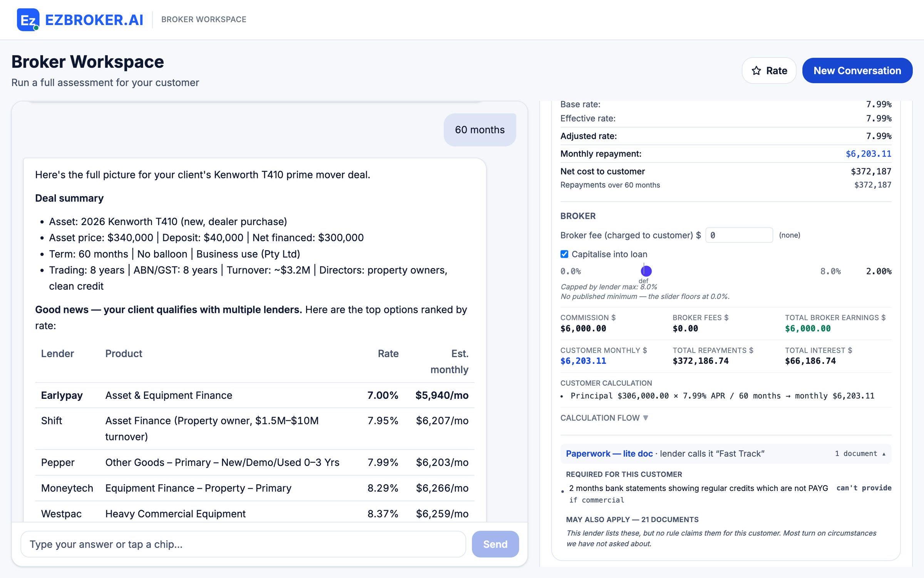Click the 7.95% rate cell
The height and width of the screenshot is (578, 924).
(383, 420)
